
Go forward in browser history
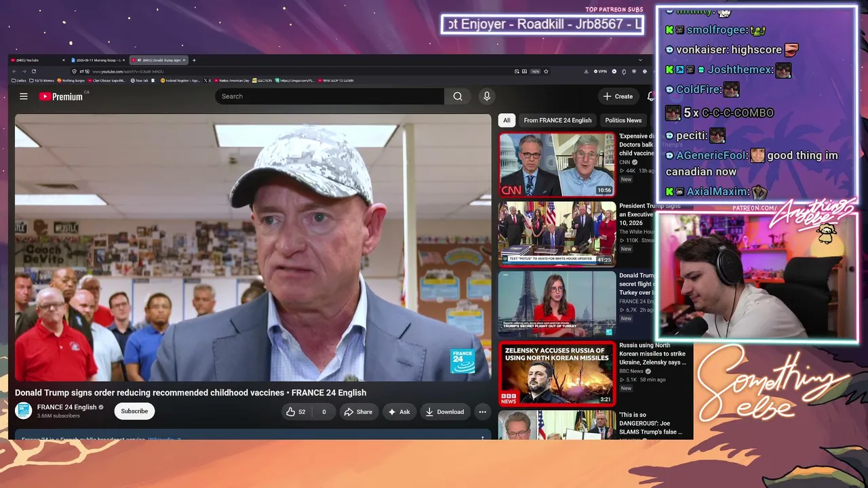[24, 71]
